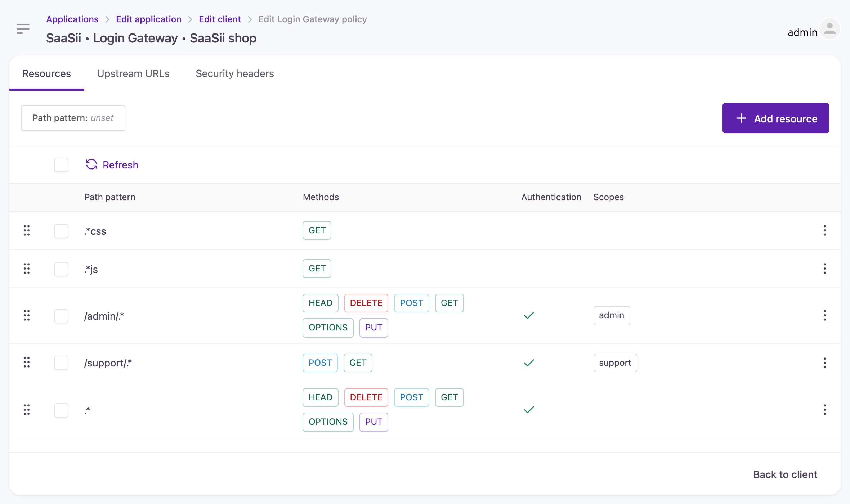Switch to the Security headers tab
Image resolution: width=850 pixels, height=504 pixels.
pyautogui.click(x=235, y=73)
